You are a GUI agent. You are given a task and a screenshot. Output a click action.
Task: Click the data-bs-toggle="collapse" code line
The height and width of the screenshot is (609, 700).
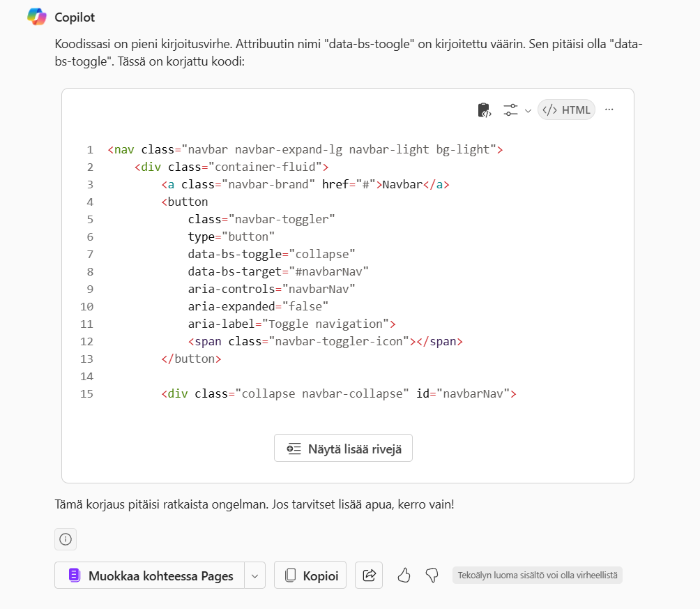point(272,254)
